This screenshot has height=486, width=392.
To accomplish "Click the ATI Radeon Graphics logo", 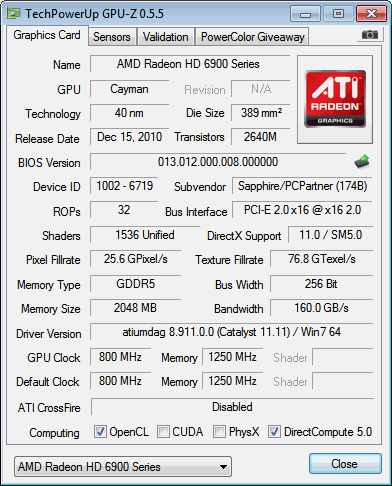I will 335,99.
